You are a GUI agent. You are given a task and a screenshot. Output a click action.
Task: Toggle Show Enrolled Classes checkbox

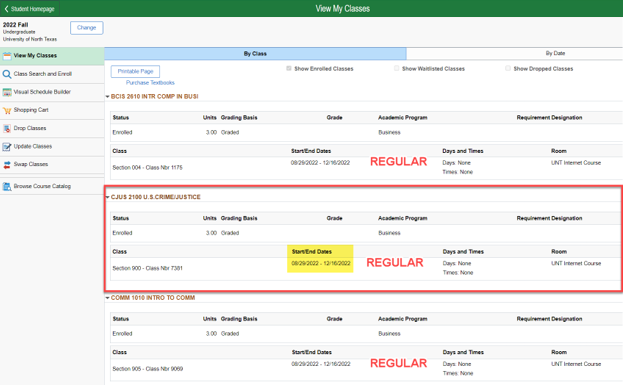289,68
